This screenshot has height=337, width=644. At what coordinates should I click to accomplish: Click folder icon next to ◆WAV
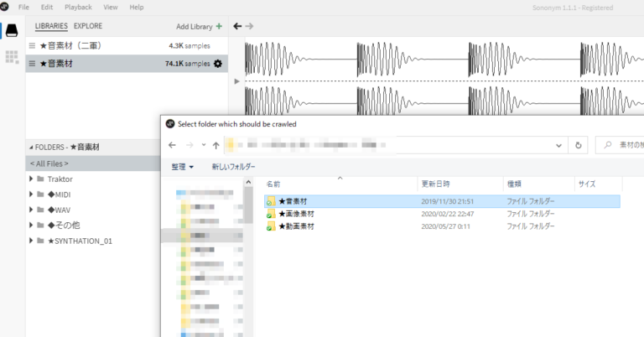40,210
